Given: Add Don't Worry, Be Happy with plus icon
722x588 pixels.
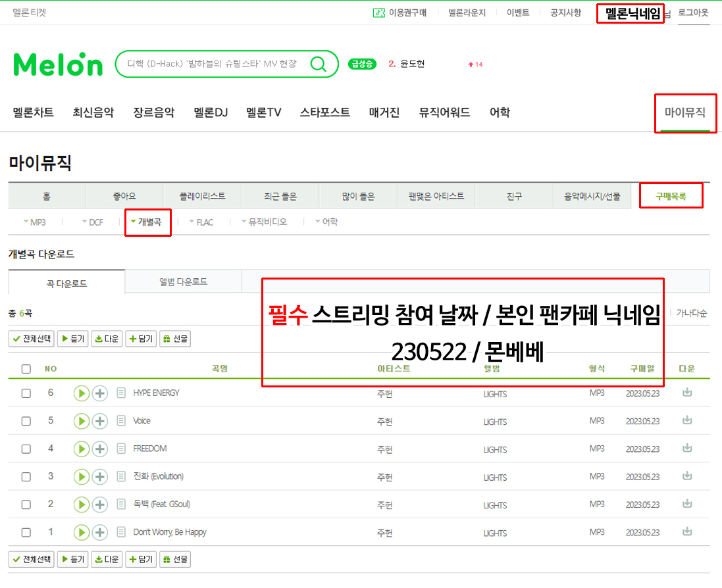Looking at the screenshot, I should pyautogui.click(x=100, y=532).
